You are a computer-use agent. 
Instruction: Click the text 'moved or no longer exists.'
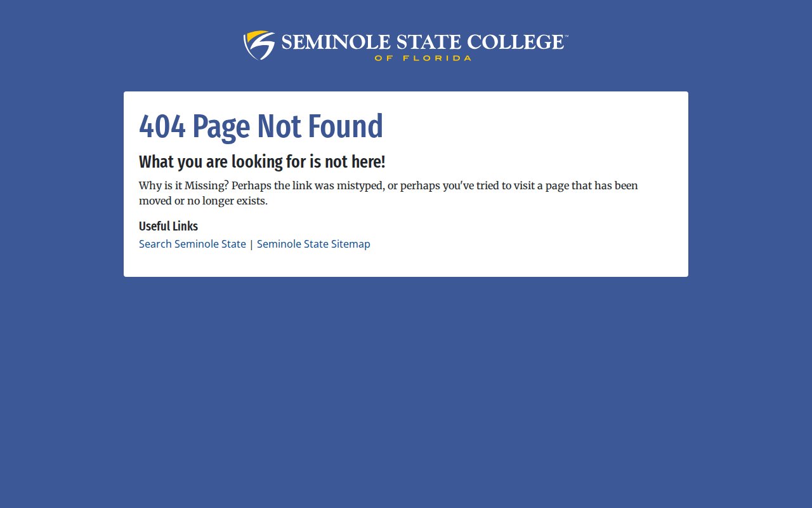203,201
